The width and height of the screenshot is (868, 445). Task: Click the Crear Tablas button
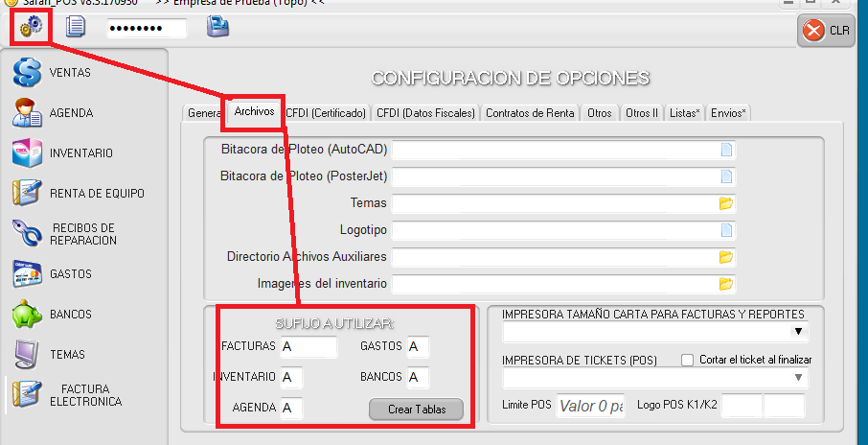(417, 410)
